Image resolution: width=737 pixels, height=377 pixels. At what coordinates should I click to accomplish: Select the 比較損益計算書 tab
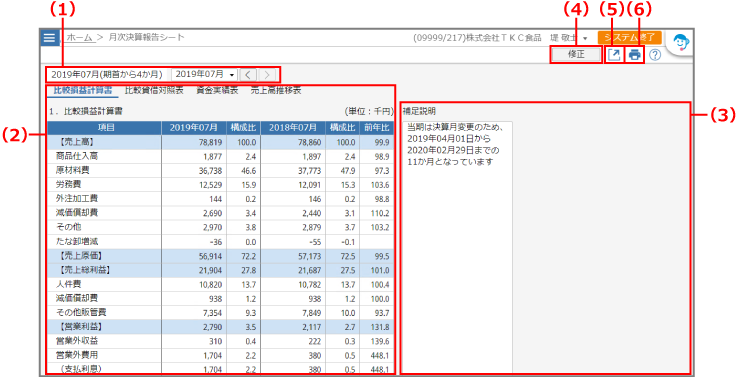(x=83, y=91)
